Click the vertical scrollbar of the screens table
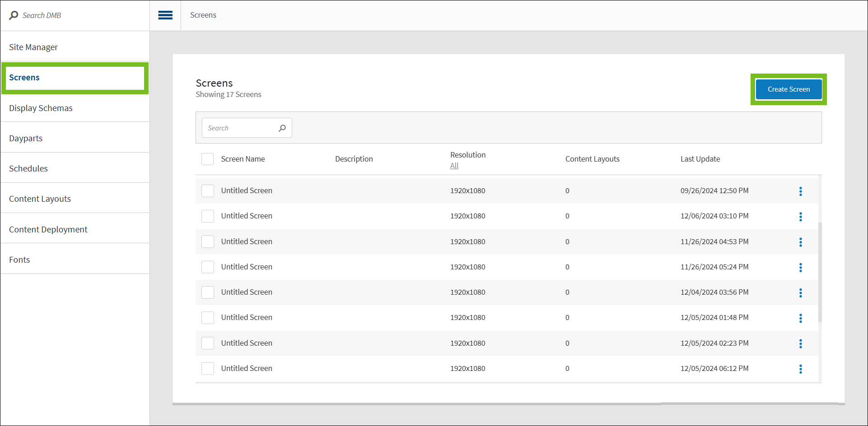868x426 pixels. point(820,271)
